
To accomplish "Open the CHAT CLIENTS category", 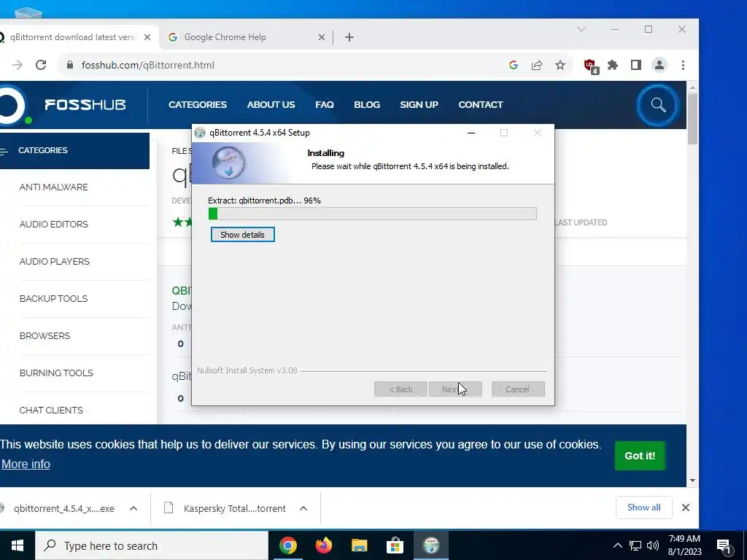I will point(51,410).
